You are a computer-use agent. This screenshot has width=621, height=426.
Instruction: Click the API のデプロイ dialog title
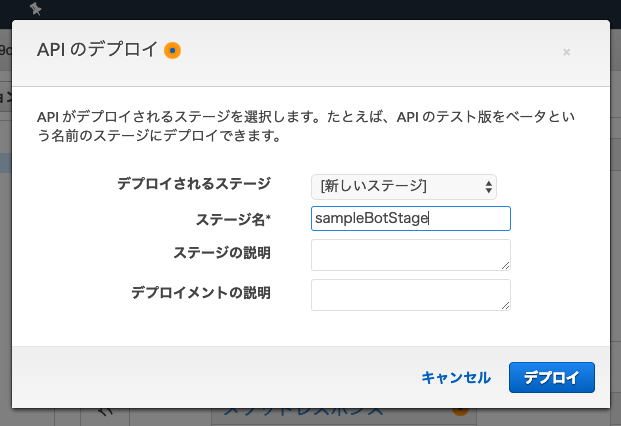click(97, 50)
